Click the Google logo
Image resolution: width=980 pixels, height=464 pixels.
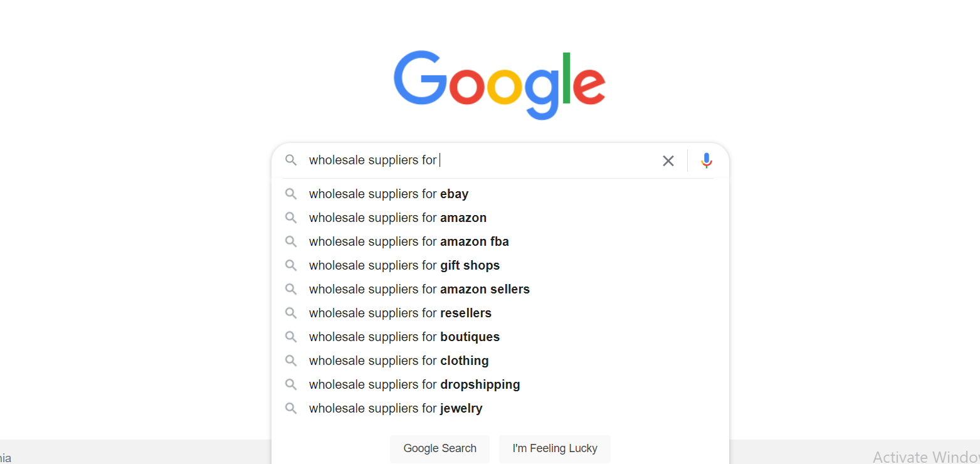[500, 85]
